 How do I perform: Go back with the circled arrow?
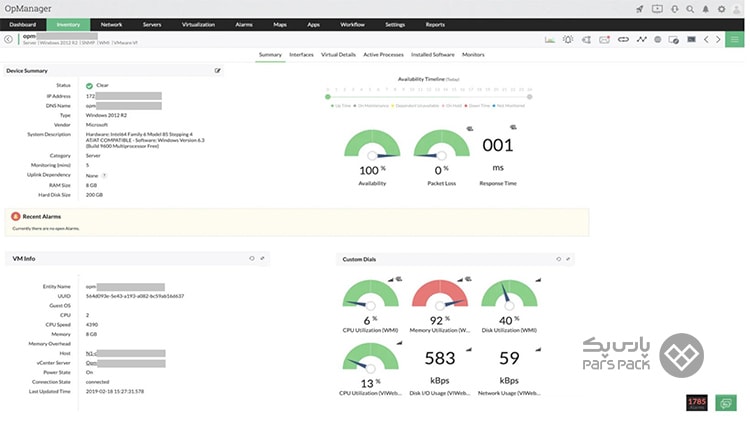tap(8, 39)
